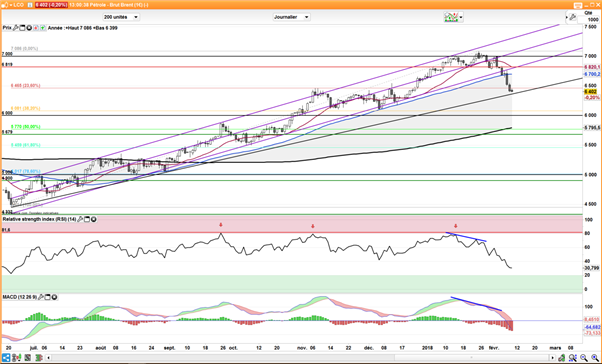Click the horizontal chart scrollbar track
602x364 pixels.
tap(300, 358)
